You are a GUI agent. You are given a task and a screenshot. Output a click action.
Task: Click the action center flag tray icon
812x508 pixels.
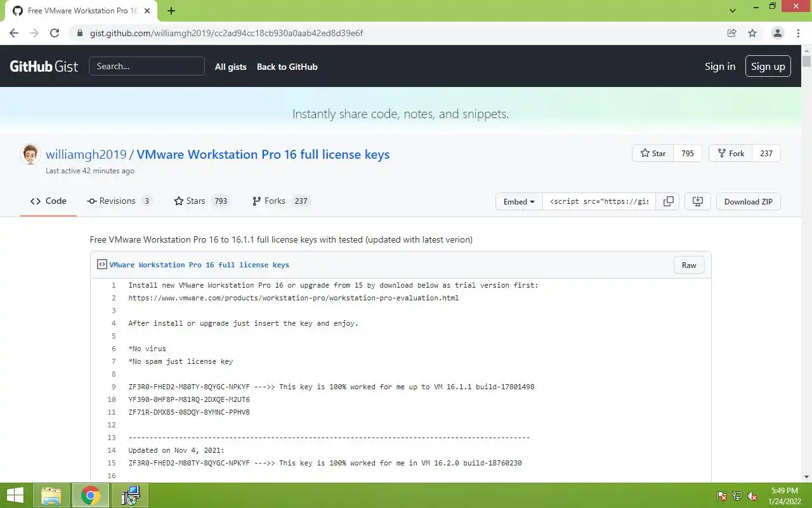(x=722, y=496)
